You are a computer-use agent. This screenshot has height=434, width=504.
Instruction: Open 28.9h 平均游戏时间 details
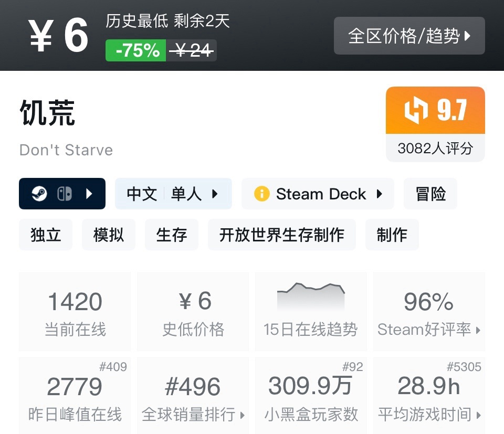(x=429, y=396)
